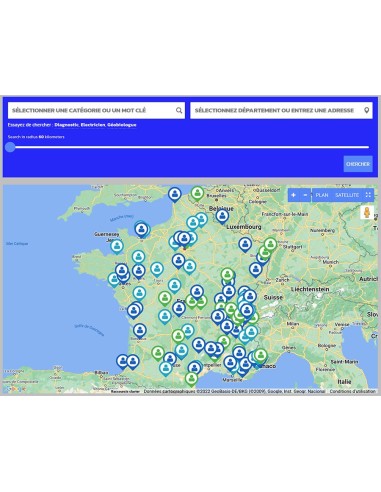Switch the map to PLAN view
The image size is (381, 492).
click(x=322, y=195)
